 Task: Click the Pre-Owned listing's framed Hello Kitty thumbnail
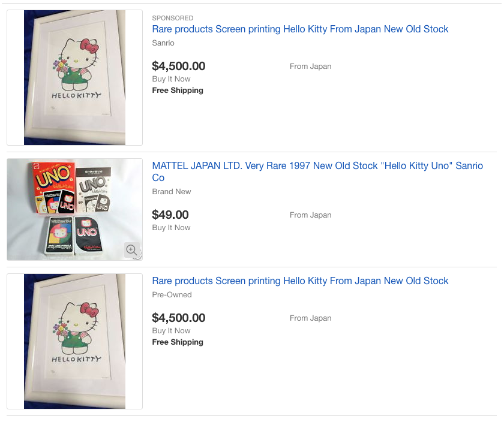tap(74, 341)
